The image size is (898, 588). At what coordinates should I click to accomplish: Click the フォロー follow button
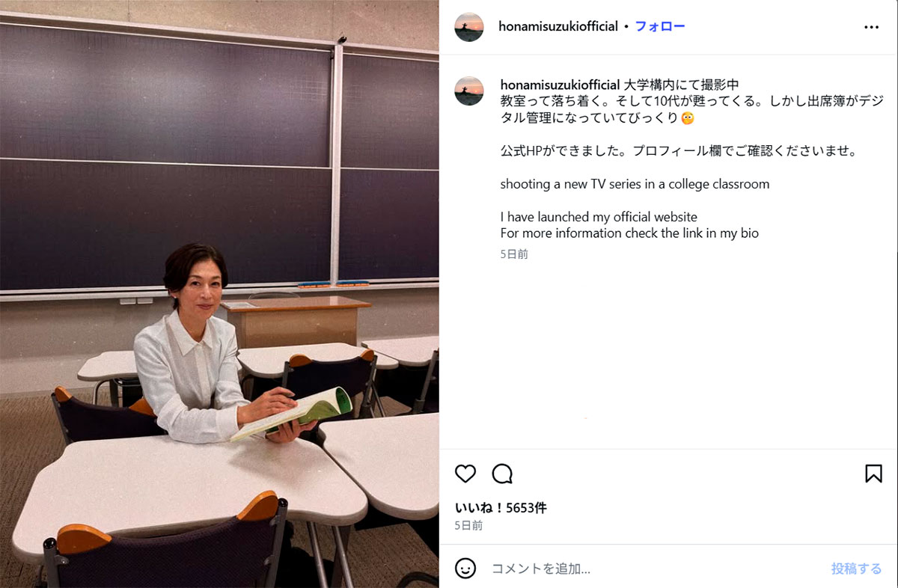point(660,27)
